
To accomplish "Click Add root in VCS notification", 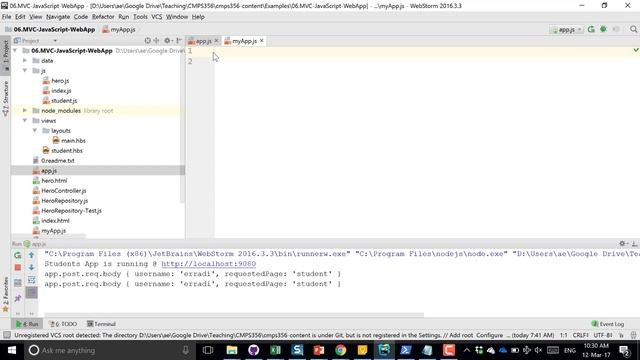I will (x=462, y=335).
